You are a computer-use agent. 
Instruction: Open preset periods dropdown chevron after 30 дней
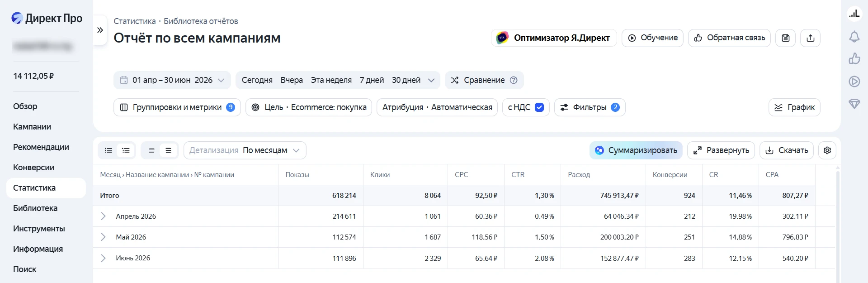[431, 80]
